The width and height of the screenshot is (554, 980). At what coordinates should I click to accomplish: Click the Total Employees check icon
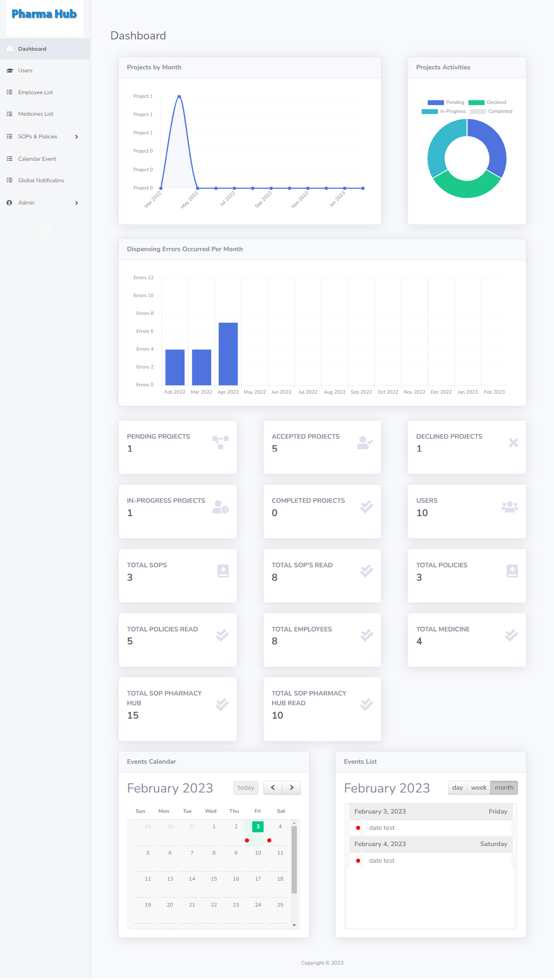pos(367,635)
